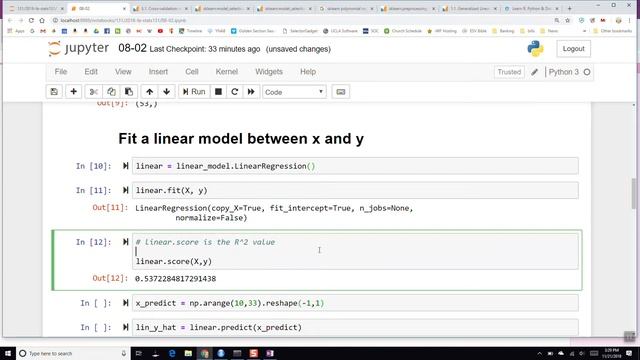Image resolution: width=640 pixels, height=360 pixels.
Task: Insert a cell below with the plus icon
Action: pyautogui.click(x=73, y=92)
